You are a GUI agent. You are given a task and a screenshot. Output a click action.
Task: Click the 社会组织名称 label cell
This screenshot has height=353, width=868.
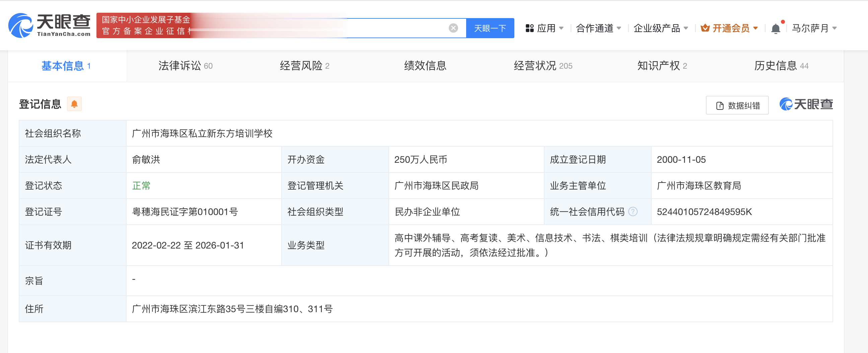click(72, 134)
